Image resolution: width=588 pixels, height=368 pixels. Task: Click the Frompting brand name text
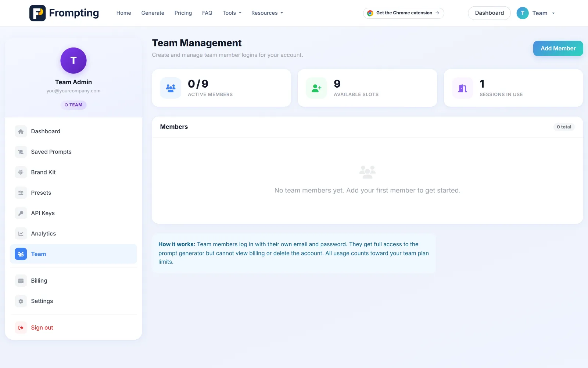[x=74, y=13]
